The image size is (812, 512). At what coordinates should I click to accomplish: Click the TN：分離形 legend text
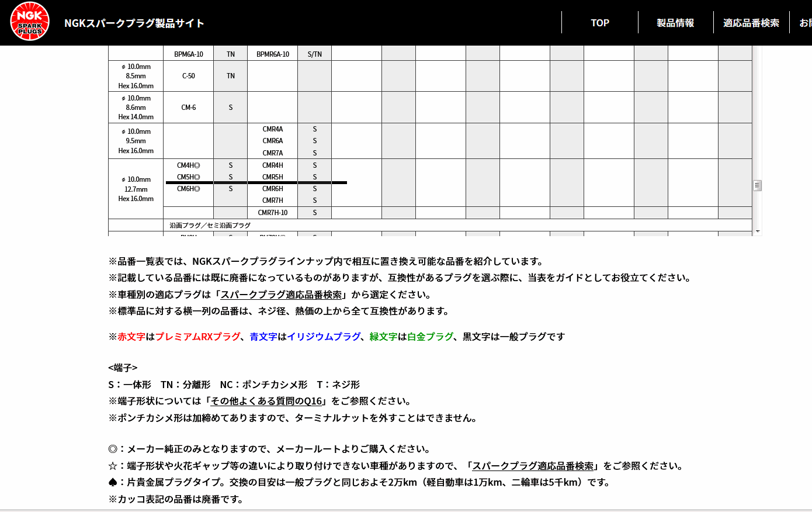pos(186,385)
